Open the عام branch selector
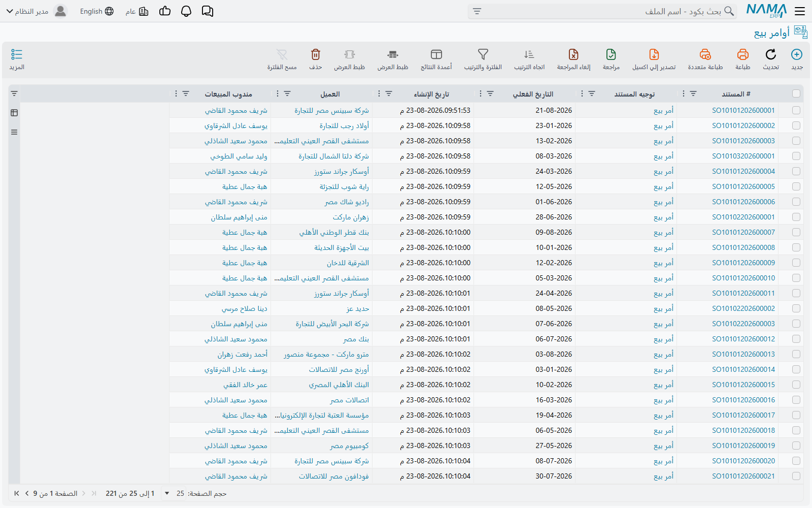This screenshot has width=812, height=508. coord(137,11)
